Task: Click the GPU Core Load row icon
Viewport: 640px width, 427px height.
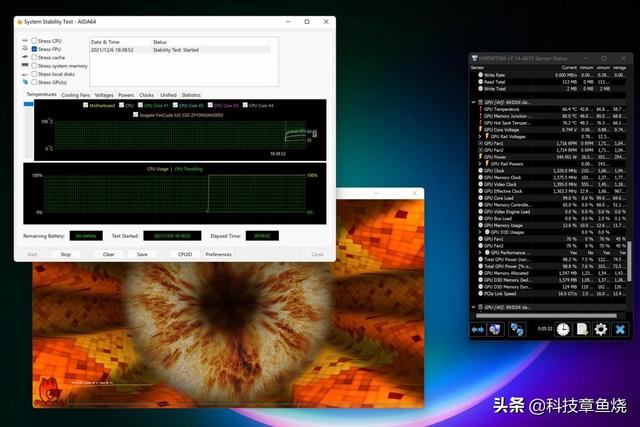Action: 480,198
